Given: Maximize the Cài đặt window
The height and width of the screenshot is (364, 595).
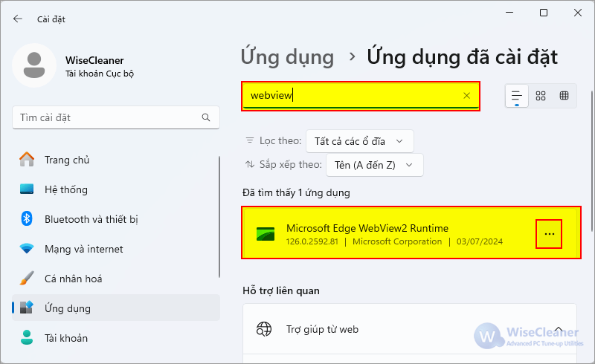Looking at the screenshot, I should (x=544, y=13).
